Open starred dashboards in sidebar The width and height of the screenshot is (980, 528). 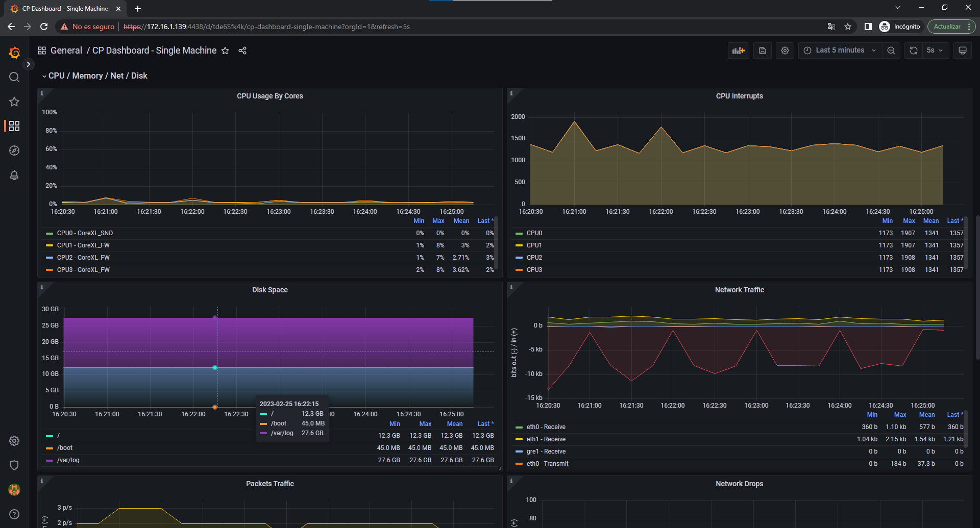pos(14,102)
